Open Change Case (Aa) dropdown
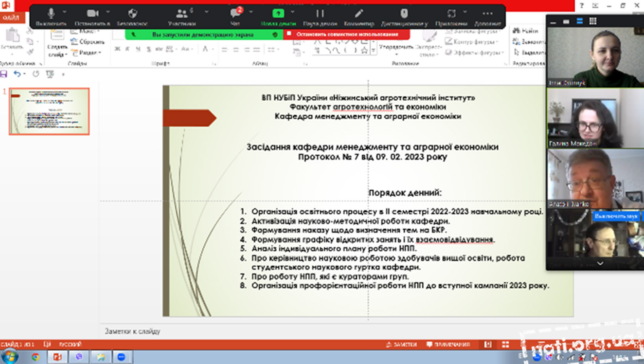This screenshot has height=364, width=644. click(186, 49)
